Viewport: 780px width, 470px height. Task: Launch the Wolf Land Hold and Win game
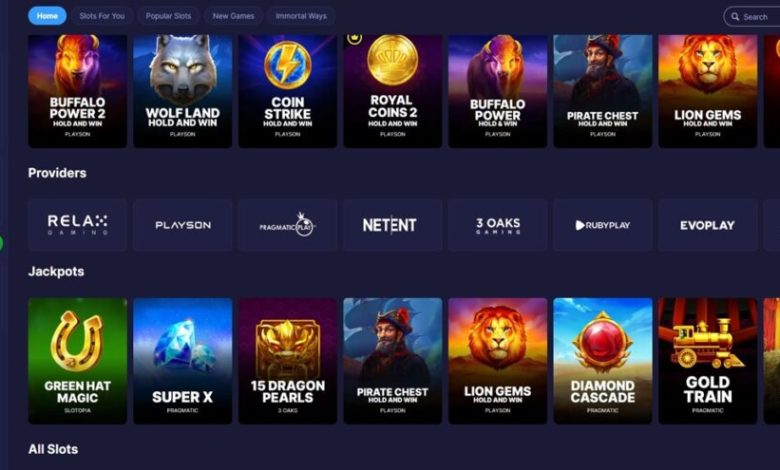tap(183, 91)
